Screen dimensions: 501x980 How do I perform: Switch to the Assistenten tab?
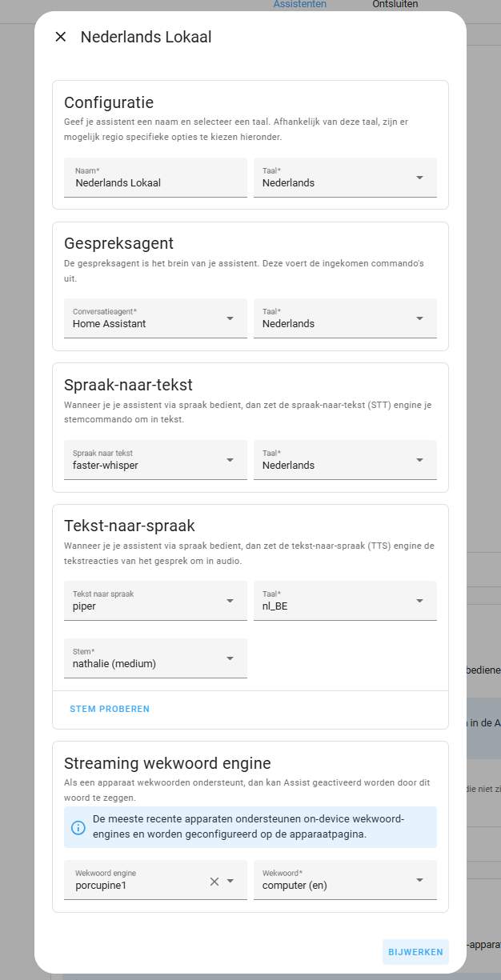point(300,5)
